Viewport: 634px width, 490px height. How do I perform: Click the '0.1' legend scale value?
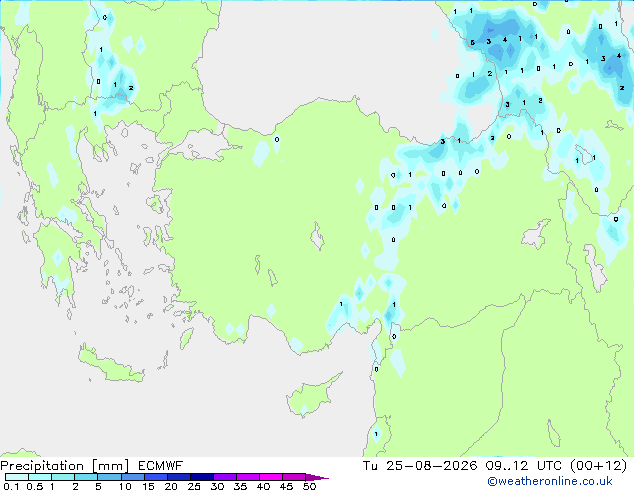11,486
